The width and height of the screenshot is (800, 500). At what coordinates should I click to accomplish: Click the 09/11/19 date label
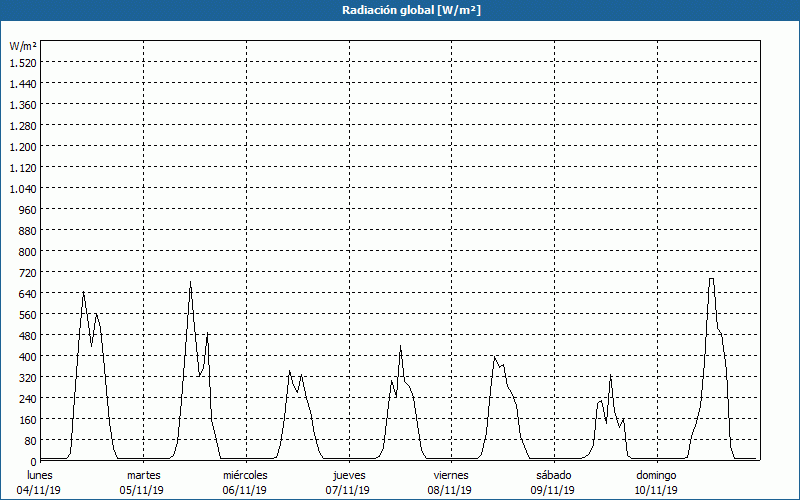553,490
